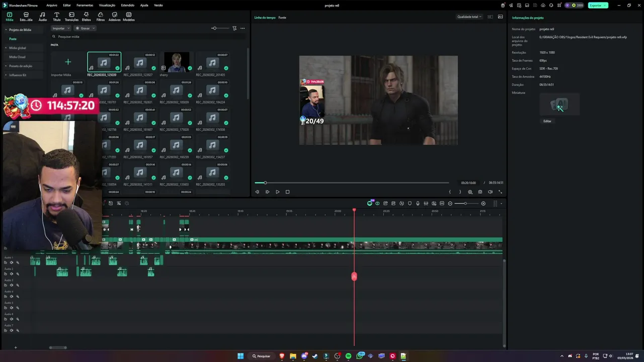Click the media filter funnel icon
The height and width of the screenshot is (362, 644).
pyautogui.click(x=234, y=28)
